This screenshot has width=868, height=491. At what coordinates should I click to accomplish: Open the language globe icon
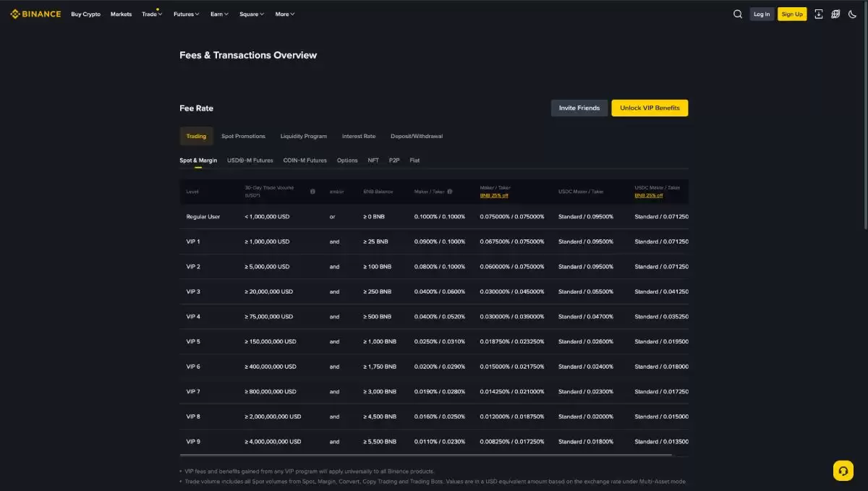(835, 14)
